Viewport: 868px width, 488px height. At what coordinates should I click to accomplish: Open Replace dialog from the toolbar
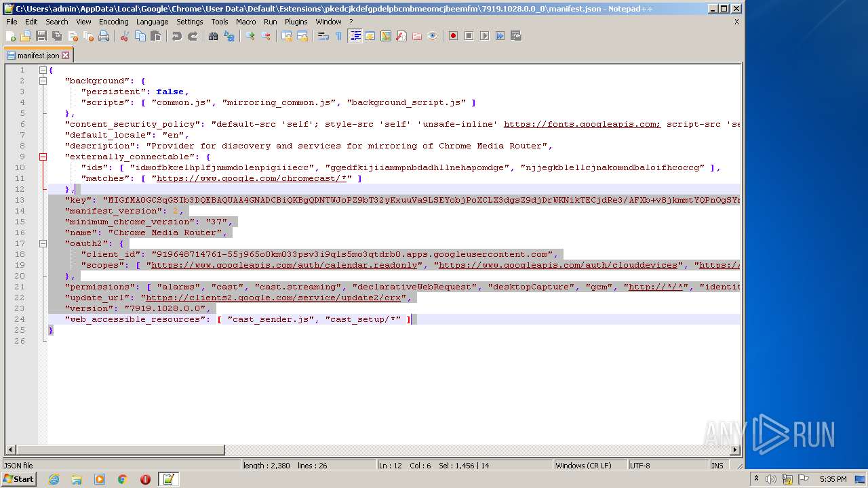click(229, 36)
